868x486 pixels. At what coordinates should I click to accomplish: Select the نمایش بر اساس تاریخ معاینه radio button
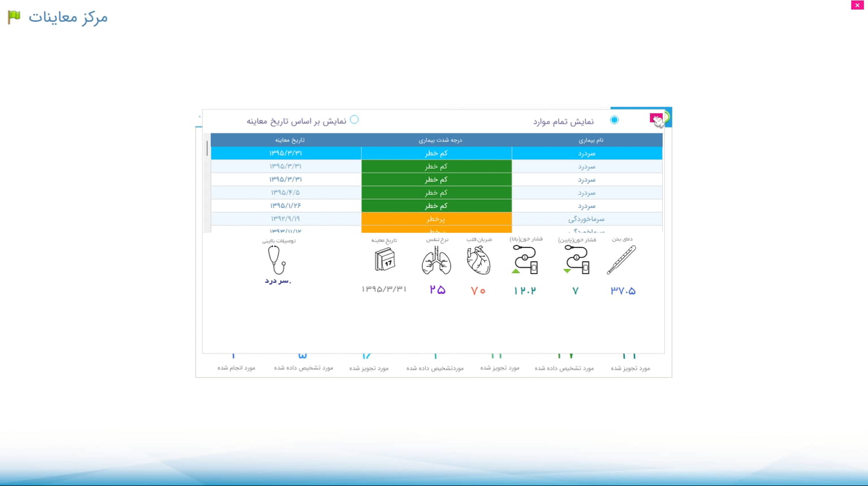pyautogui.click(x=354, y=120)
